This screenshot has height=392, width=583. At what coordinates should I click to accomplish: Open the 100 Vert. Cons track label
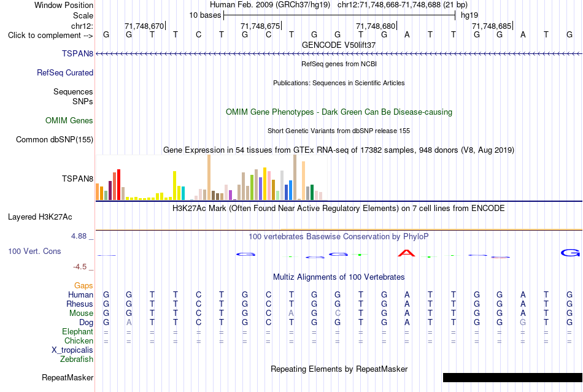point(34,251)
